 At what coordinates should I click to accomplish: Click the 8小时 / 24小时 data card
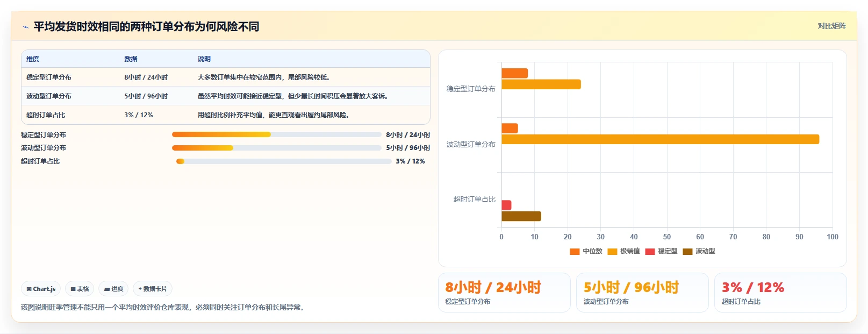(x=504, y=293)
